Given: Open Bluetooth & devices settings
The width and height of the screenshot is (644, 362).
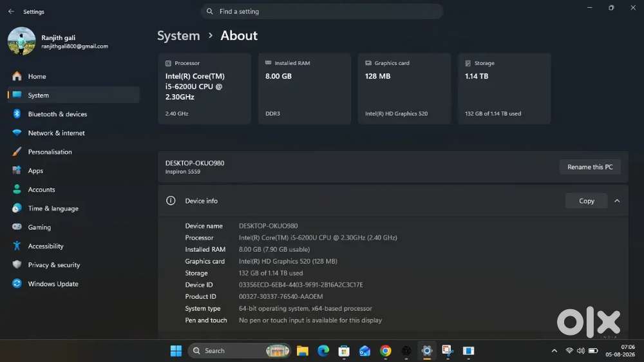Looking at the screenshot, I should (x=73, y=114).
